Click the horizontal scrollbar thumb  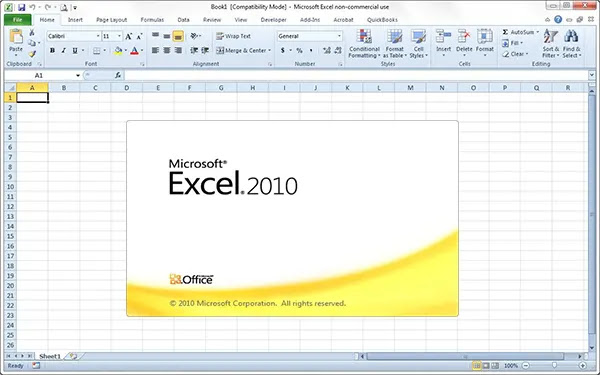point(465,356)
